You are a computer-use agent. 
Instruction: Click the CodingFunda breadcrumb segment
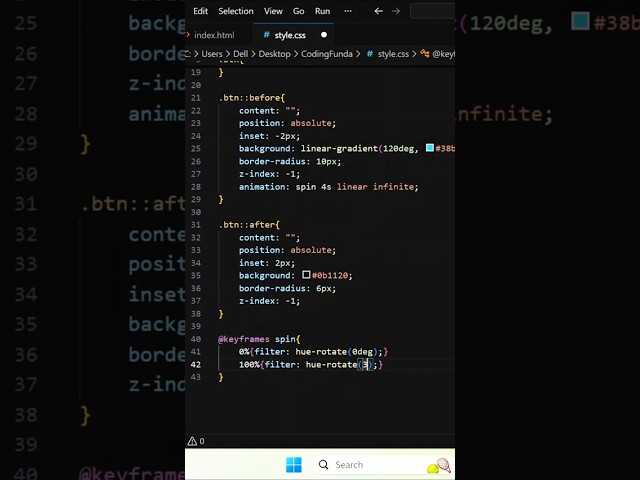[327, 54]
